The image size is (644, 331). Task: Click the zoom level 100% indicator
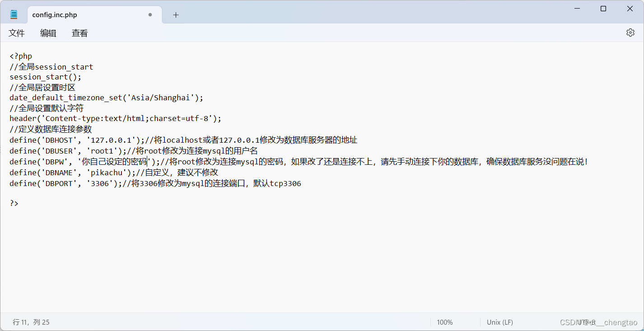pos(444,322)
